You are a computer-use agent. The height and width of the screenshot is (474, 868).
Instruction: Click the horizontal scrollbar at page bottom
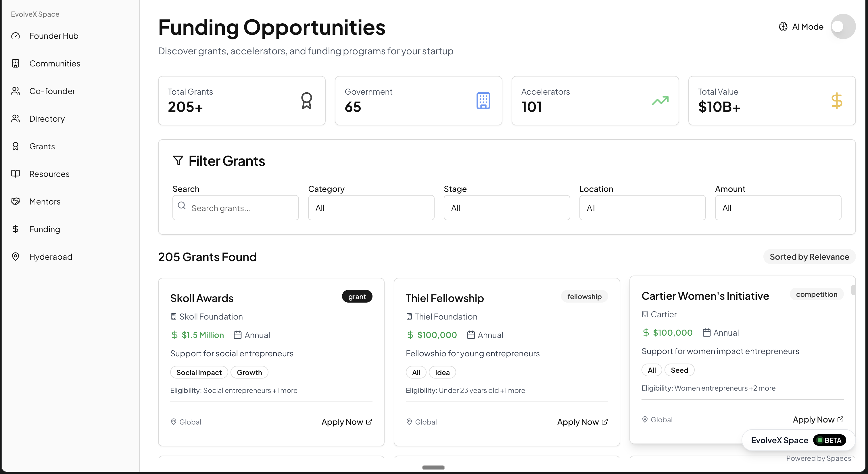click(433, 468)
